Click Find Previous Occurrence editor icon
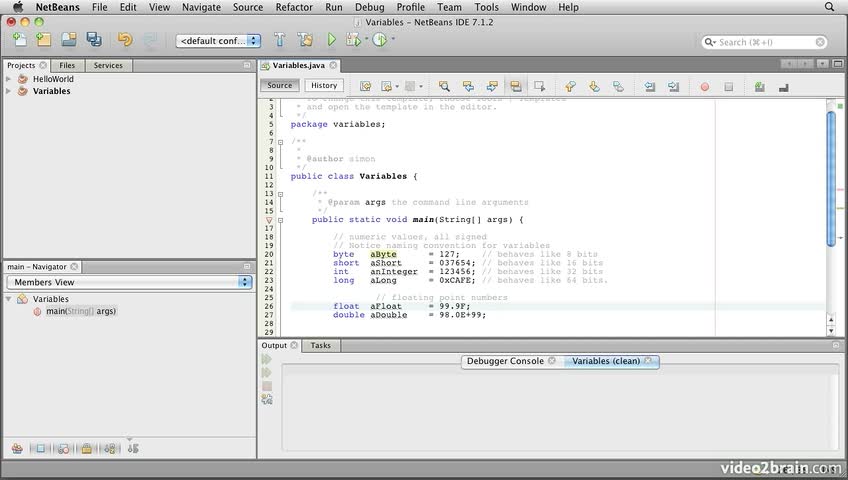 pyautogui.click(x=468, y=86)
